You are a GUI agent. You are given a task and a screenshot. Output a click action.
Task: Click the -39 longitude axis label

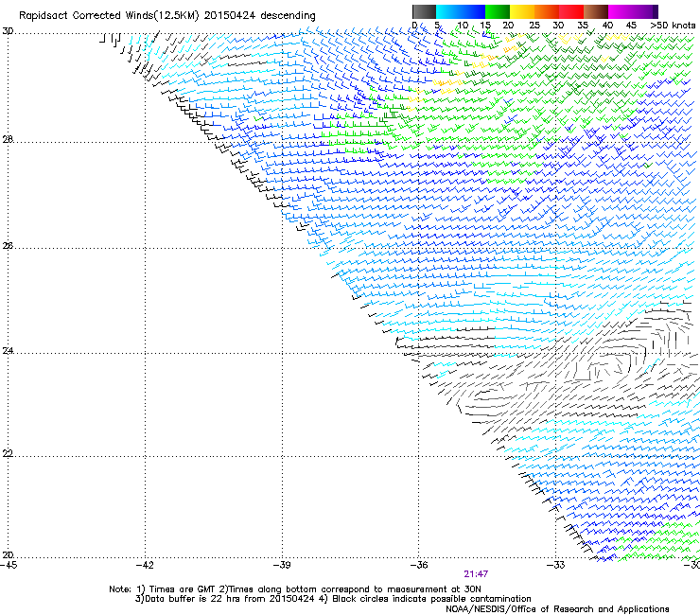point(282,566)
